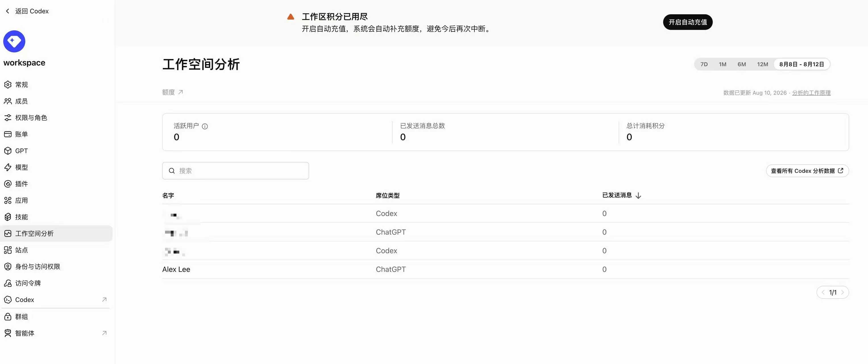The height and width of the screenshot is (364, 868).
Task: Click the external arrow beside 智能体
Action: pos(105,333)
